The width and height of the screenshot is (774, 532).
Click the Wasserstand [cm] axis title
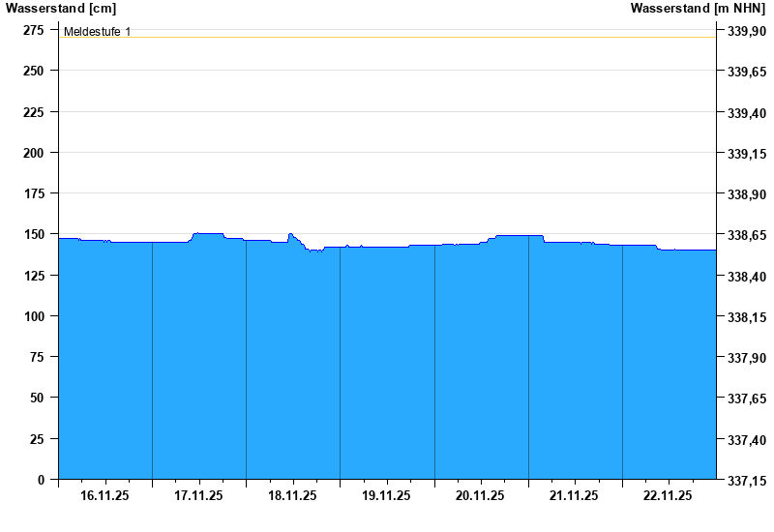point(60,9)
